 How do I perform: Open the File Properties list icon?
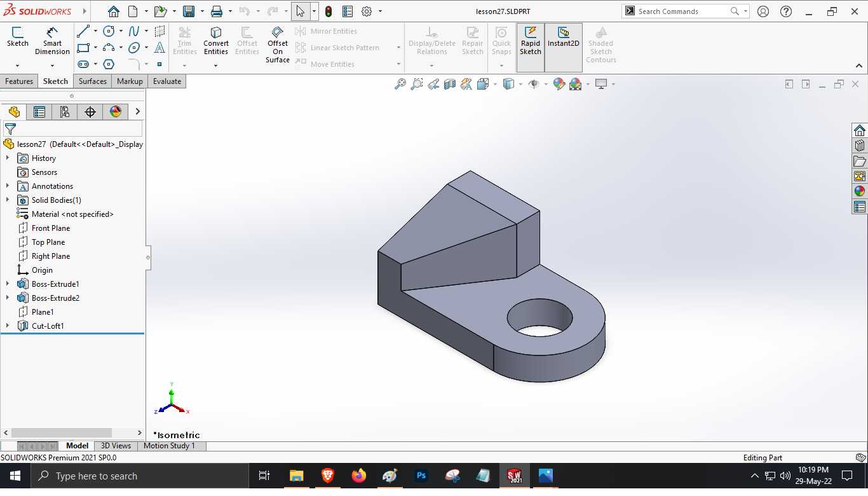coord(348,11)
